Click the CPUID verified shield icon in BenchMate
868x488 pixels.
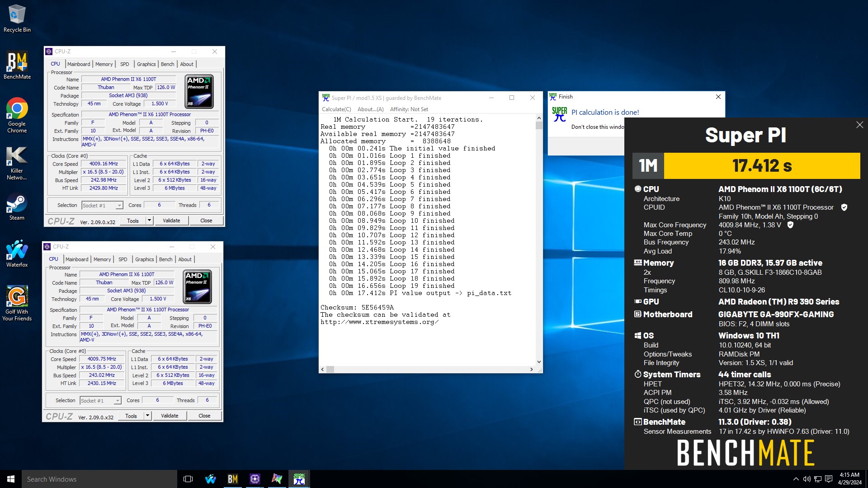(x=844, y=207)
